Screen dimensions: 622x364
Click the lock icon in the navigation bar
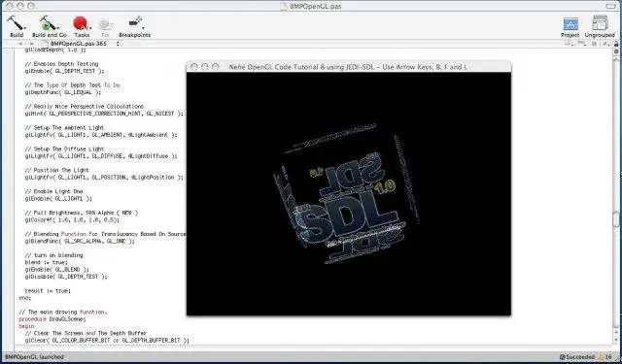(x=616, y=44)
